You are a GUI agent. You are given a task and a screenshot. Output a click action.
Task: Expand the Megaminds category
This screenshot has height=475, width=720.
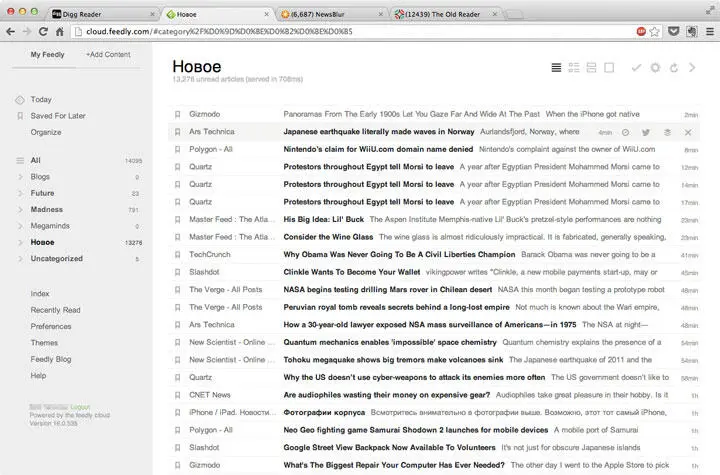(x=20, y=226)
